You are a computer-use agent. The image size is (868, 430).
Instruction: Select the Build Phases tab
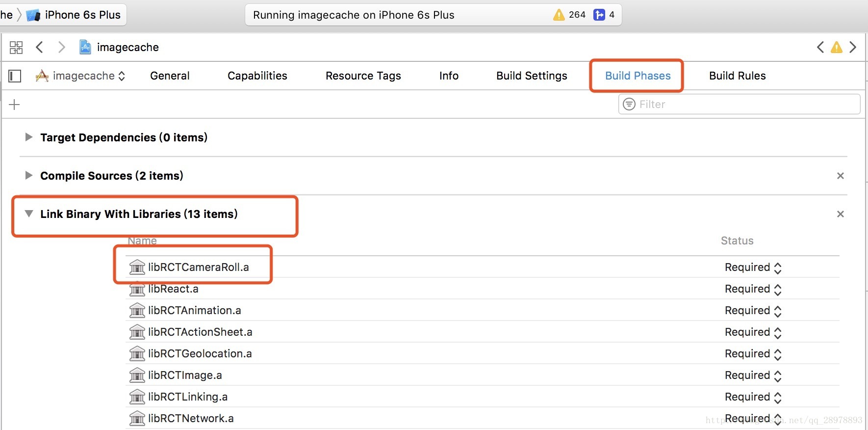click(638, 76)
